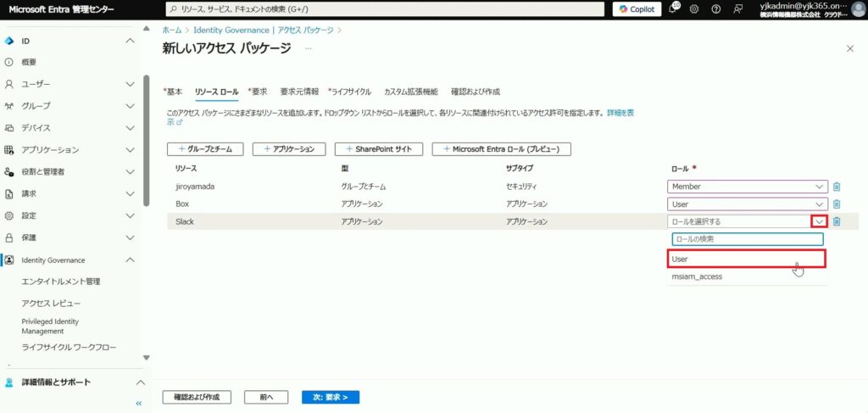Click the 確認および作成 bottom button
Image resolution: width=868 pixels, height=413 pixels.
197,398
